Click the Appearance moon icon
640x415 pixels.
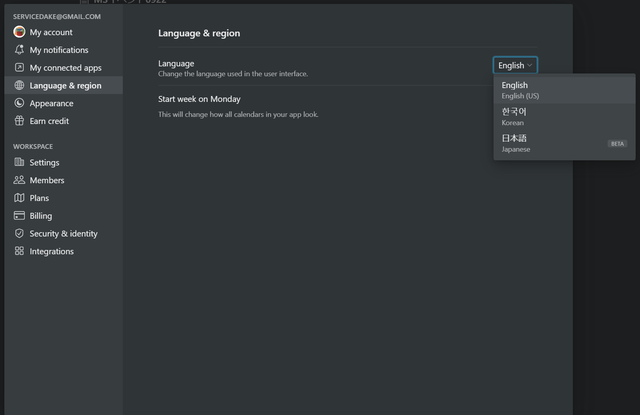[19, 103]
